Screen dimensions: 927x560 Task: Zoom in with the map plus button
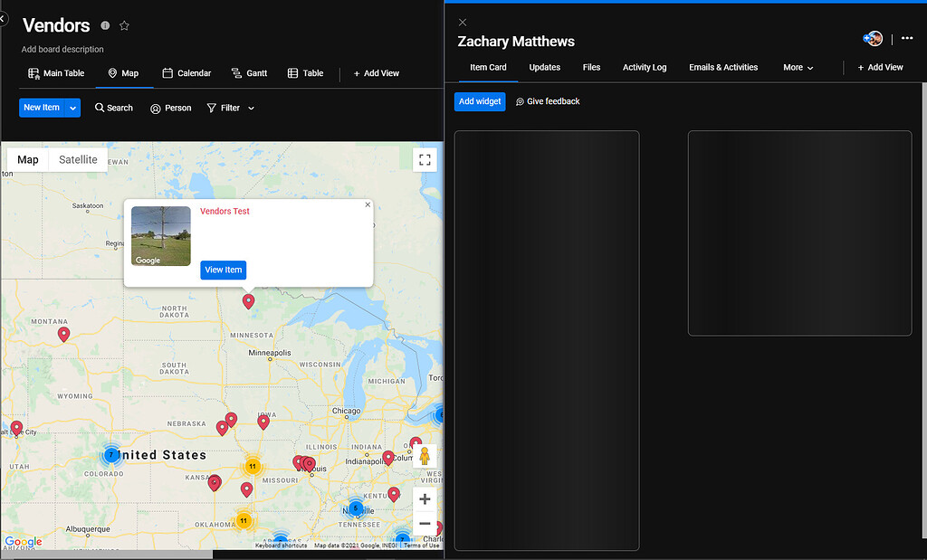[425, 499]
